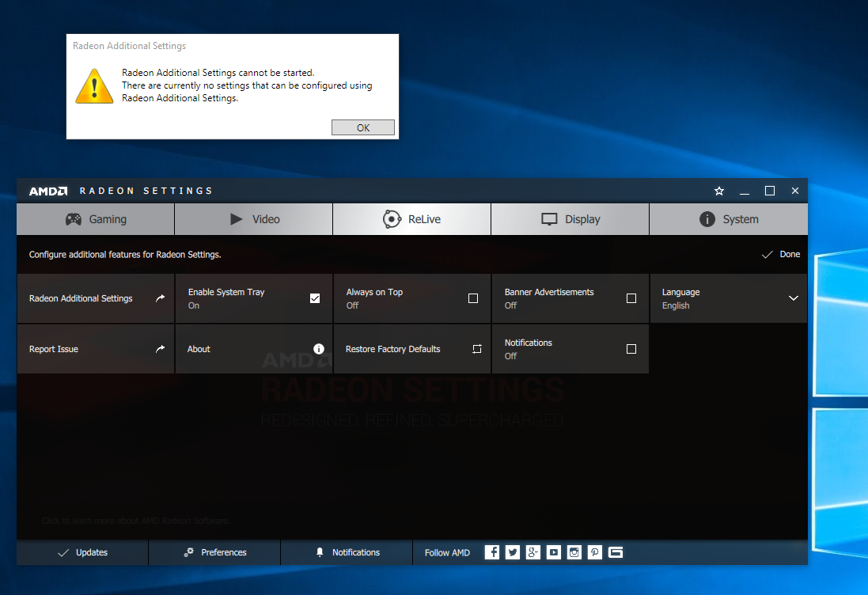Click the warning triangle icon in dialog
Viewport: 868px width, 595px height.
(95, 86)
